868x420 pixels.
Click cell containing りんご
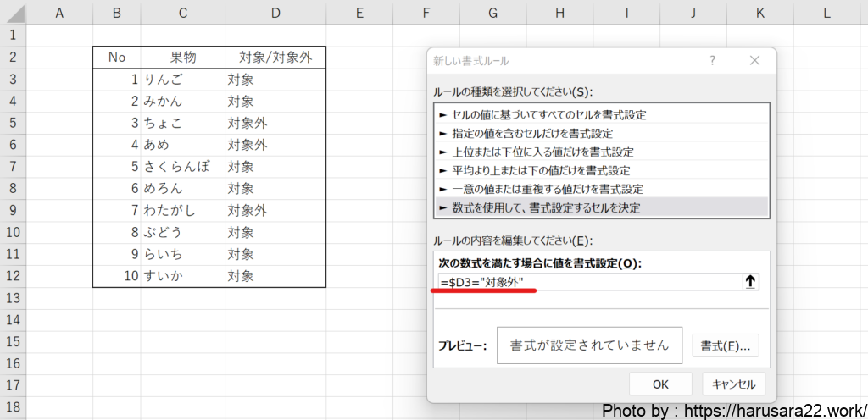pyautogui.click(x=182, y=80)
